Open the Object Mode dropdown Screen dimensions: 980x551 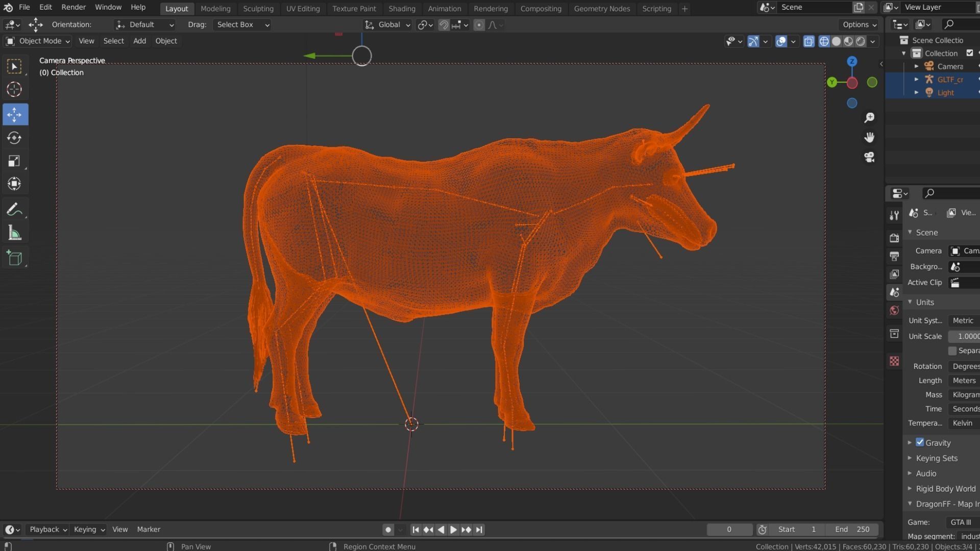tap(38, 41)
